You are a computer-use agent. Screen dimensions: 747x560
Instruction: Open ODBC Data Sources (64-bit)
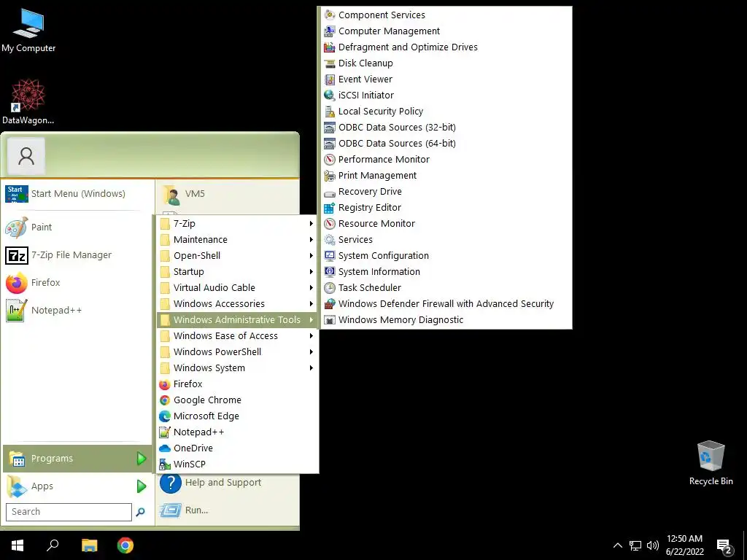point(446,144)
